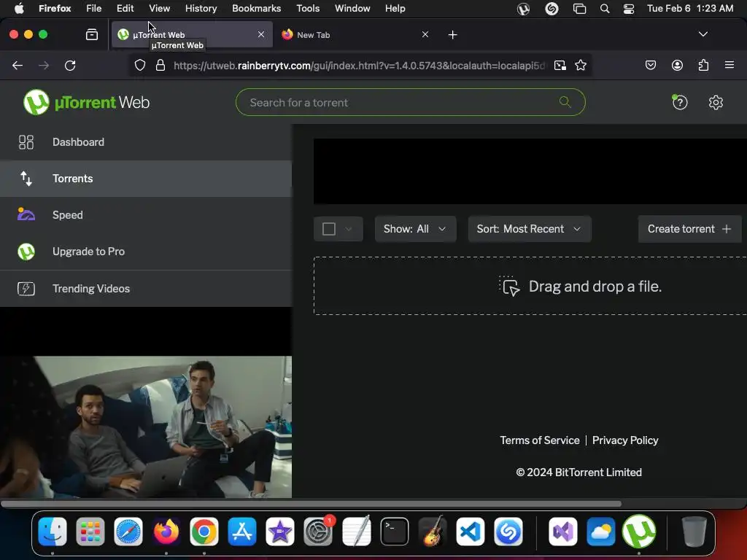Focus the Search for a torrent field

coord(410,102)
